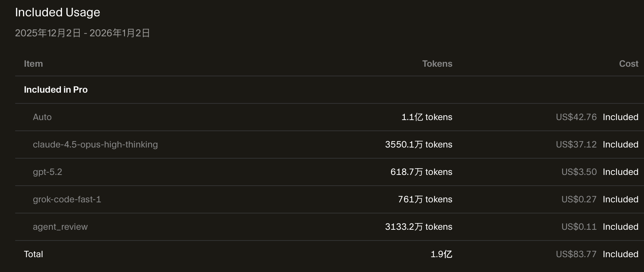This screenshot has width=644, height=272.
Task: Click the US$42.76 cost for Auto
Action: click(576, 117)
